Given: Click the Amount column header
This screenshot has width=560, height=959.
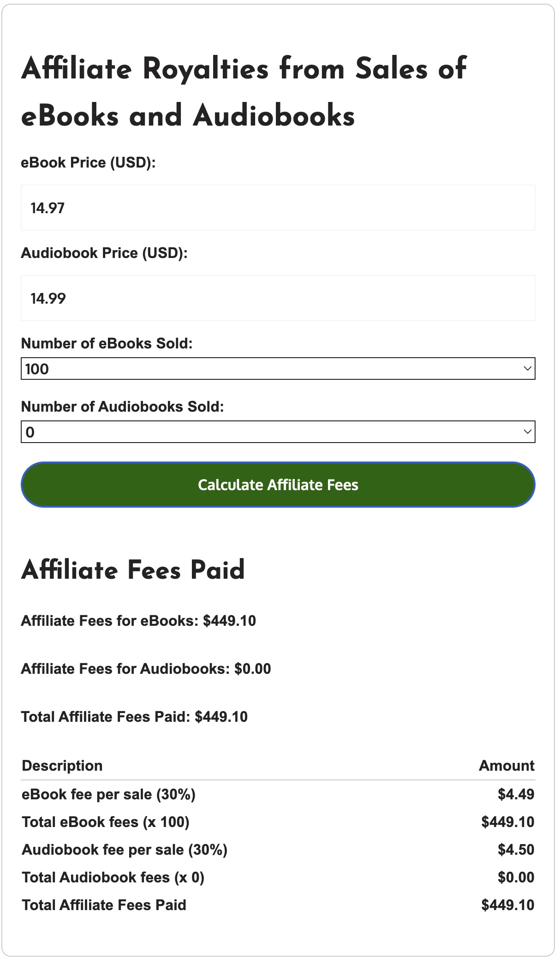Looking at the screenshot, I should pyautogui.click(x=506, y=766).
